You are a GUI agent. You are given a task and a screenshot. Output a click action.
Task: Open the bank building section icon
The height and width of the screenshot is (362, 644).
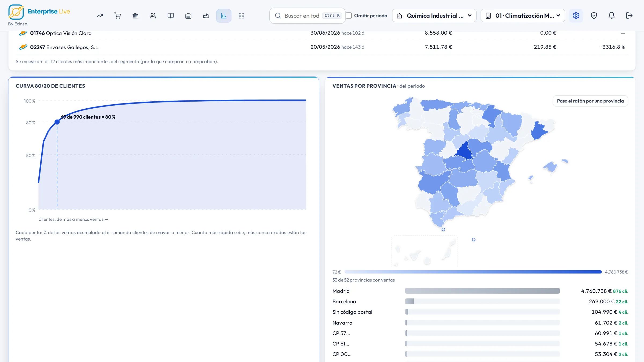pyautogui.click(x=135, y=16)
